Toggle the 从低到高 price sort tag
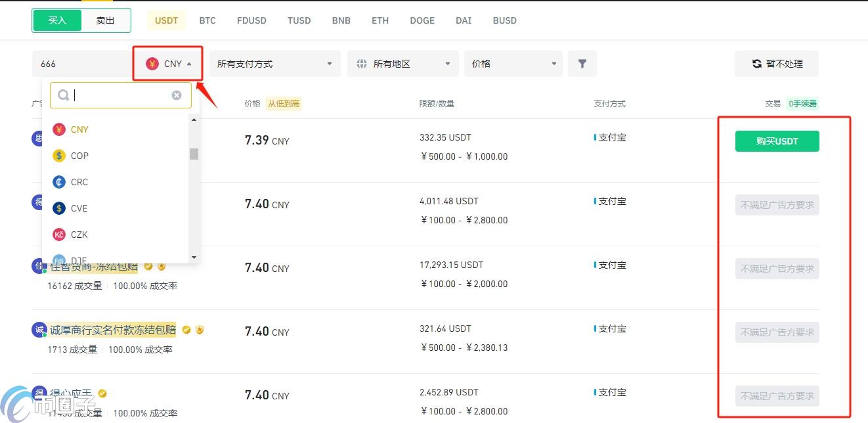This screenshot has width=868, height=423. pos(284,103)
